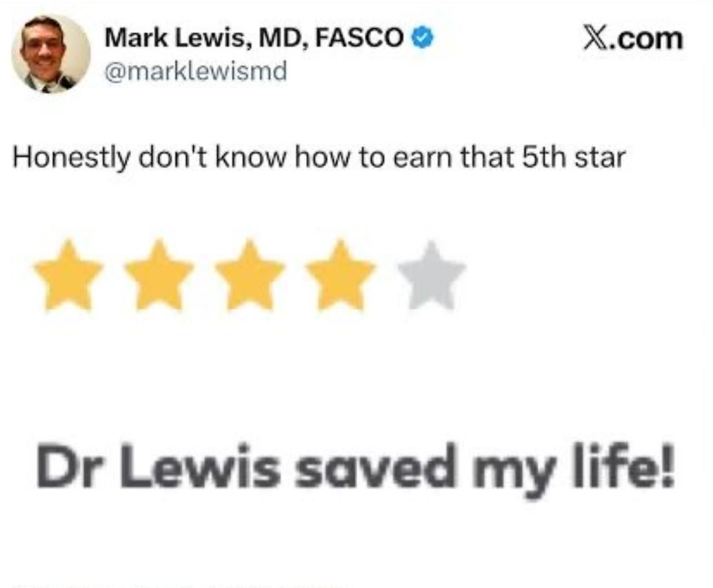The width and height of the screenshot is (713, 588).
Task: Click "FASCO" in the display name
Action: [359, 38]
